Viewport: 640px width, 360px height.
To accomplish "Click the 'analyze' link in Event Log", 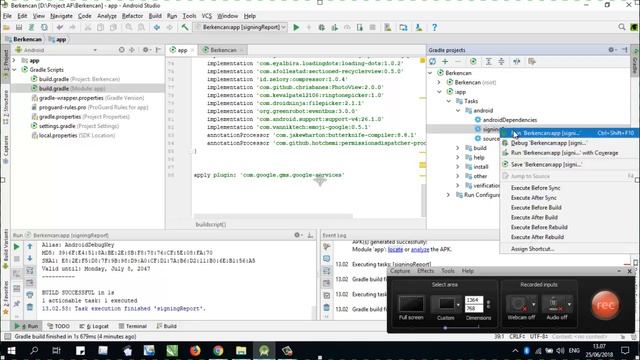I will (420, 249).
